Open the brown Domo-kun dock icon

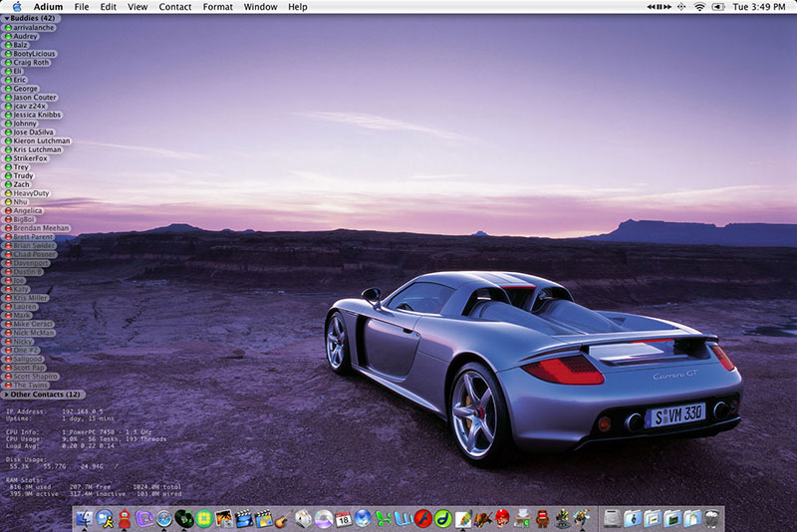click(543, 519)
